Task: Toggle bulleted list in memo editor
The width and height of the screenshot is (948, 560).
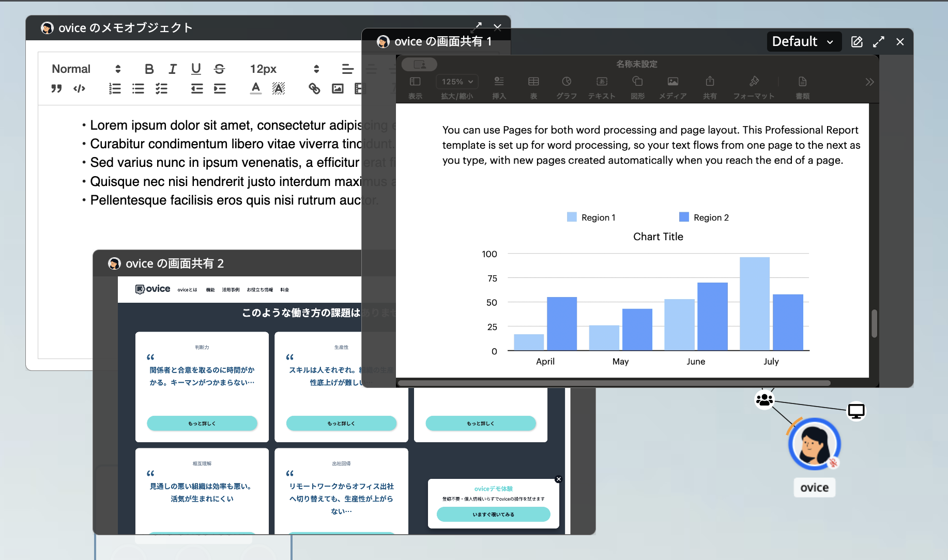Action: click(138, 88)
